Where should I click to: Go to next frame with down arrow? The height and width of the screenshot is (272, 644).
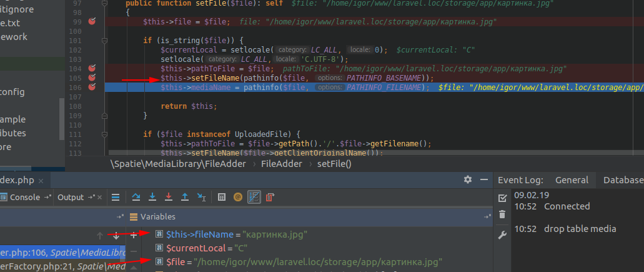pyautogui.click(x=116, y=236)
